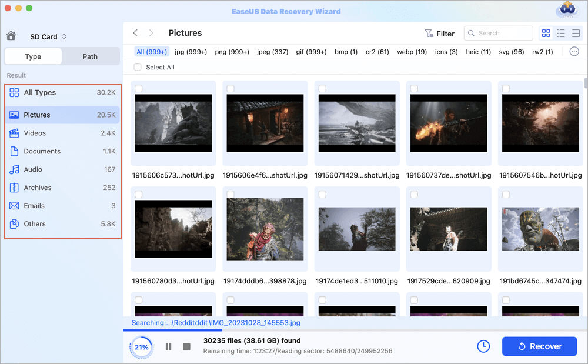Check the box for 19174de1ed3...511010.jpg
The height and width of the screenshot is (364, 588).
tap(322, 194)
